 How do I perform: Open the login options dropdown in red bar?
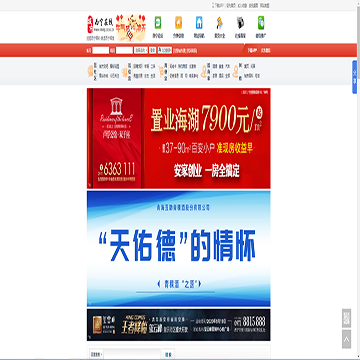141,50
